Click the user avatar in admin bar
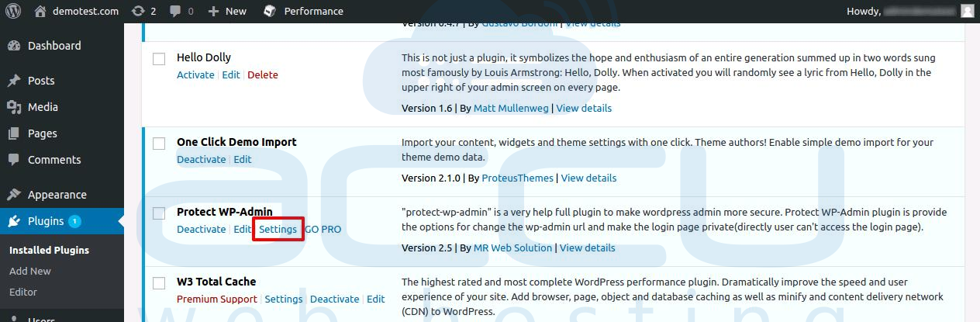Screen dimensions: 980x322 (x=967, y=11)
